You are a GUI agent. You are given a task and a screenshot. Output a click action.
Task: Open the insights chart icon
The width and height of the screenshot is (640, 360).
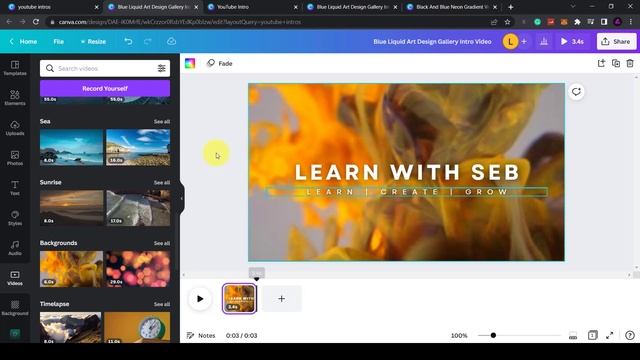tap(544, 41)
